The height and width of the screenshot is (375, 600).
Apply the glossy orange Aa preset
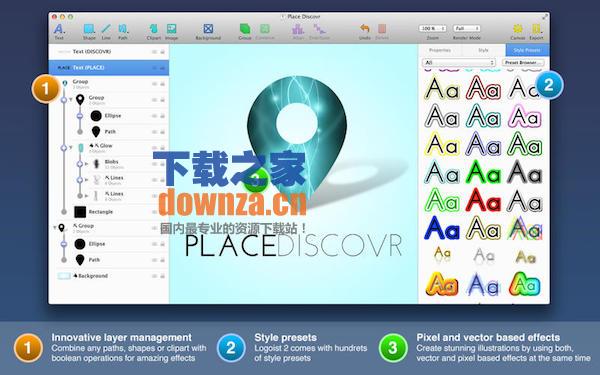click(x=442, y=284)
